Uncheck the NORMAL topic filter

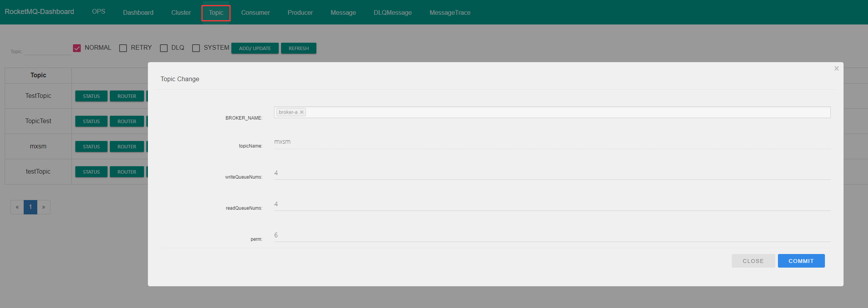77,48
